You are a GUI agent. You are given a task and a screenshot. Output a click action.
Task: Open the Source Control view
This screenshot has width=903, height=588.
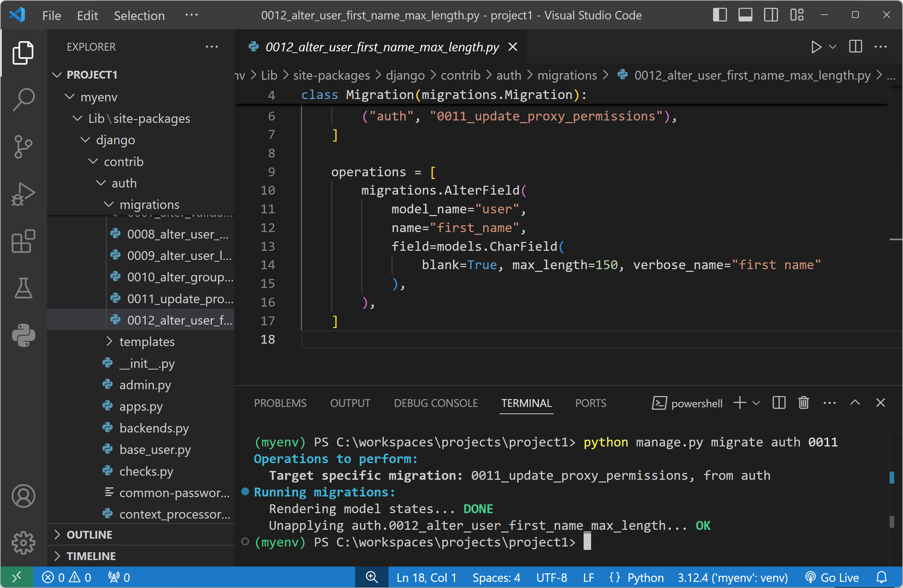23,147
